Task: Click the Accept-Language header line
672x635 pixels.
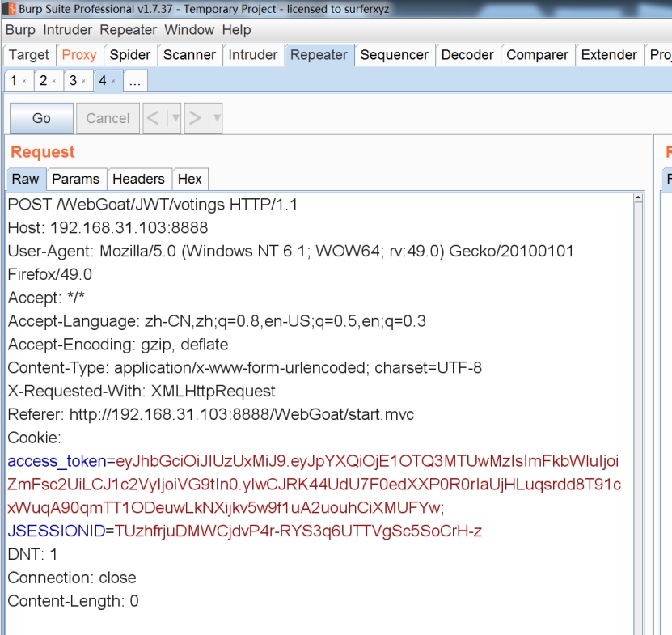Action: (217, 321)
